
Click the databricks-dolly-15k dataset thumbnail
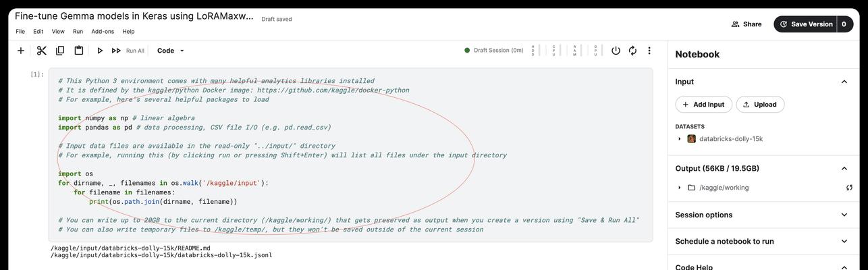coord(691,139)
